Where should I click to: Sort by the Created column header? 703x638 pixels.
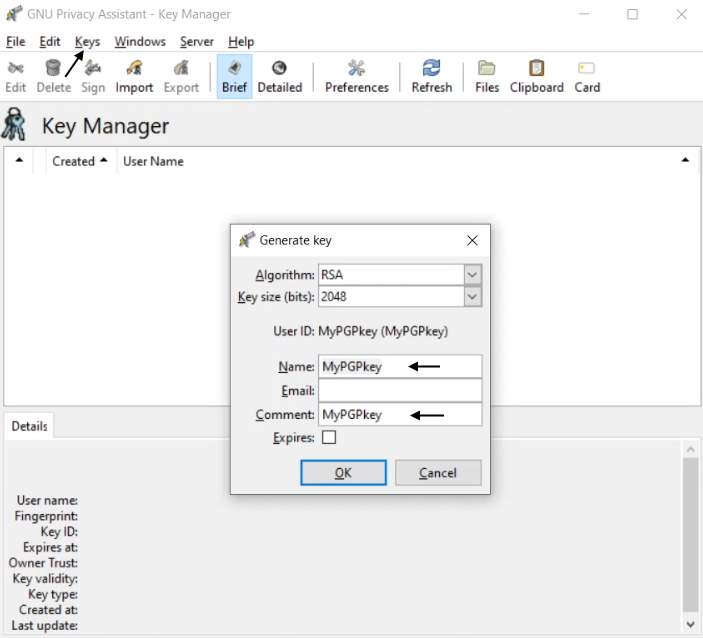click(79, 161)
